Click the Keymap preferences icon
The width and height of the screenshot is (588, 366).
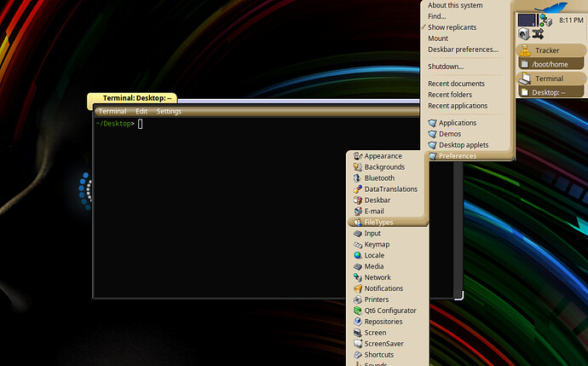click(x=358, y=244)
